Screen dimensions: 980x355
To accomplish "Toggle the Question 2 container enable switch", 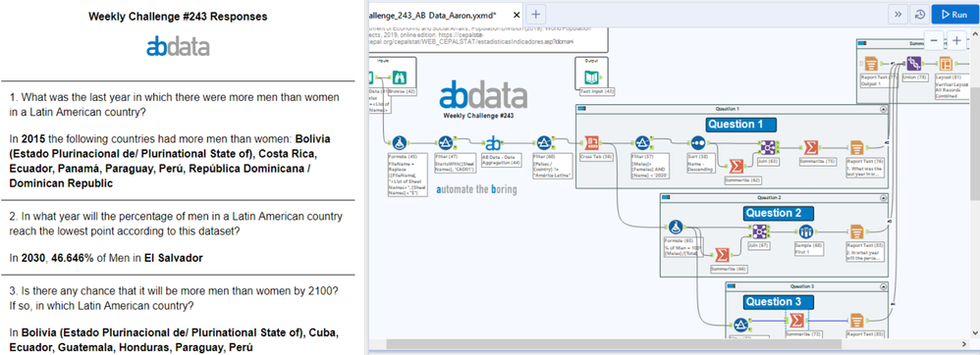I will pyautogui.click(x=666, y=197).
